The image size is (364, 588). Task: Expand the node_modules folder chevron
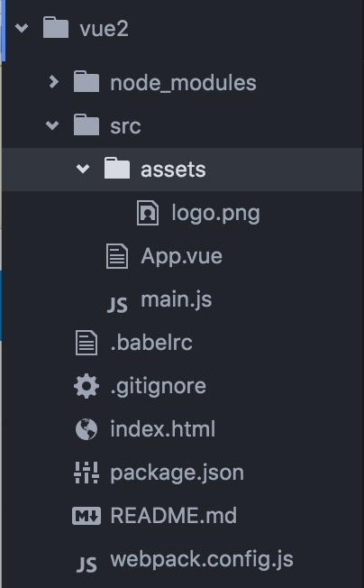pyautogui.click(x=53, y=81)
